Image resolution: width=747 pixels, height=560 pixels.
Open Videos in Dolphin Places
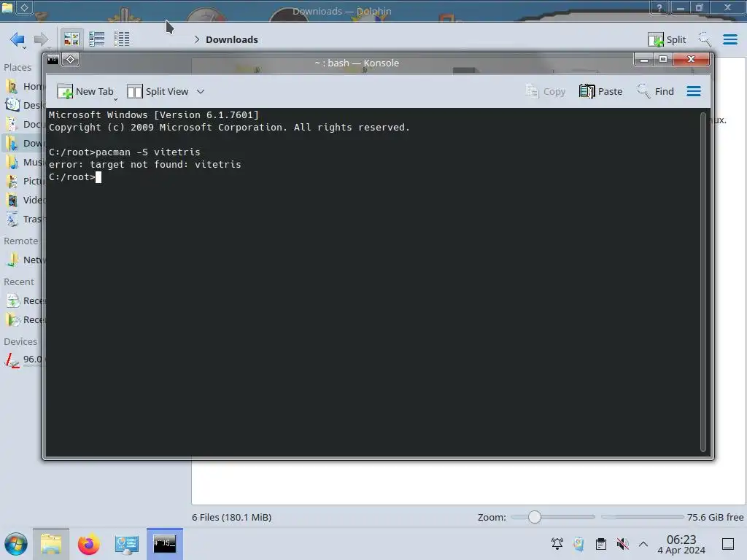pyautogui.click(x=23, y=200)
